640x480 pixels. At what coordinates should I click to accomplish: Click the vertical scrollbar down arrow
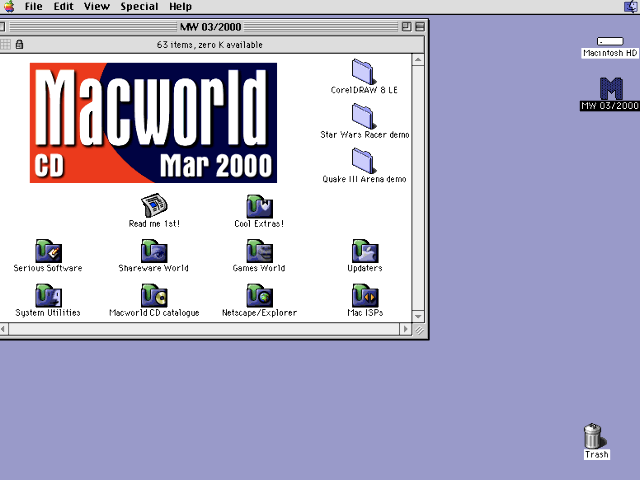418,316
